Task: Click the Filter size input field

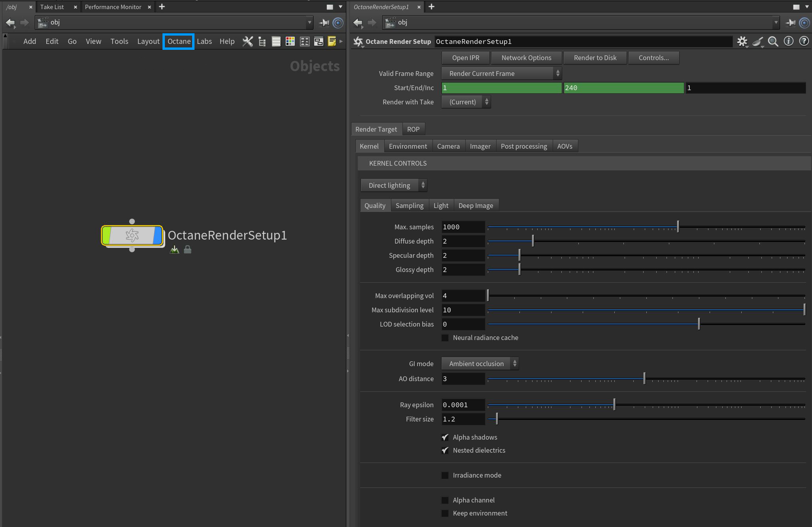Action: click(463, 419)
